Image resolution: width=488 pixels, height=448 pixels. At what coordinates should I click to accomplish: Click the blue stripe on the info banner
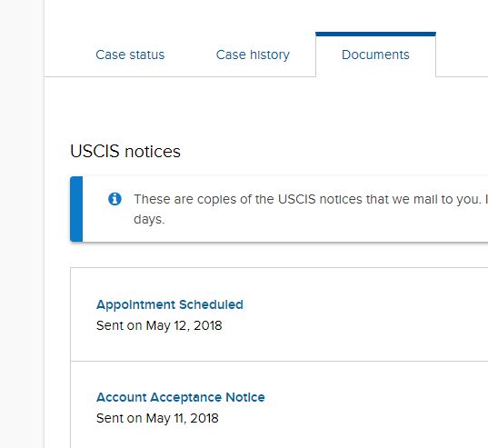coord(76,209)
